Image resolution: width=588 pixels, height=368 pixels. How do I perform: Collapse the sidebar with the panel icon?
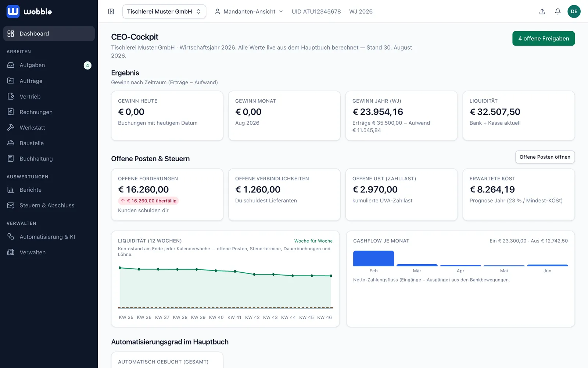tap(111, 11)
